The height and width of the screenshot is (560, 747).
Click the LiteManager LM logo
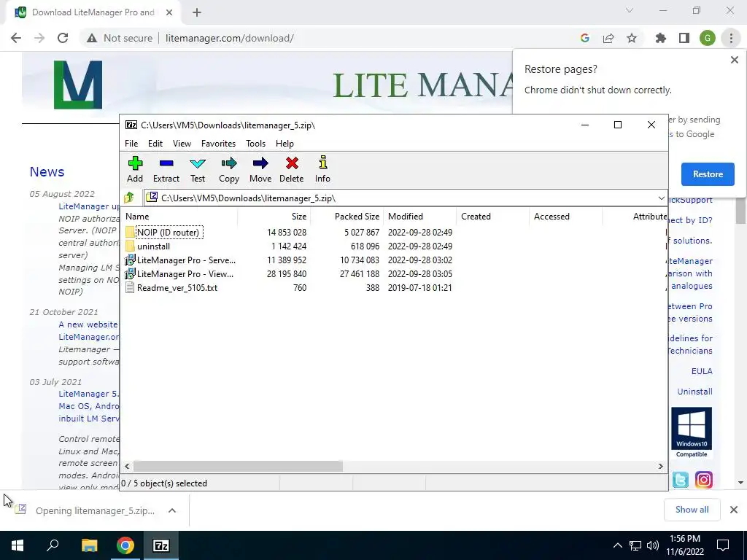(77, 85)
